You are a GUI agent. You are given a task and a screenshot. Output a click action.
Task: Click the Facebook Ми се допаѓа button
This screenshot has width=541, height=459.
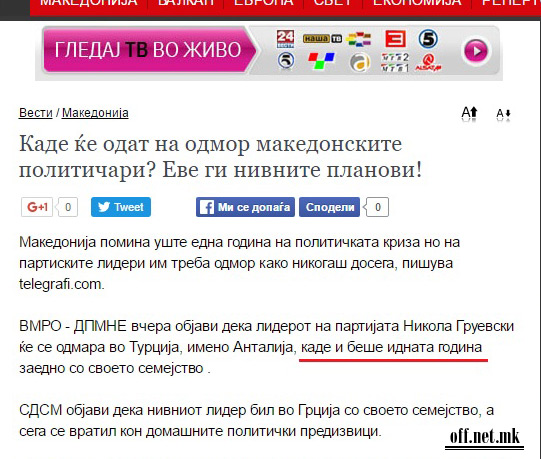[245, 207]
